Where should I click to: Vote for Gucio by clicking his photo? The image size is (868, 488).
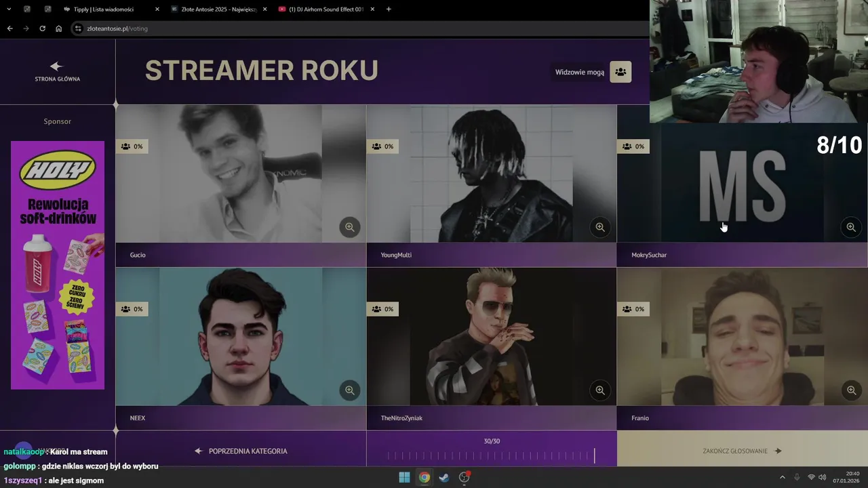pyautogui.click(x=241, y=174)
